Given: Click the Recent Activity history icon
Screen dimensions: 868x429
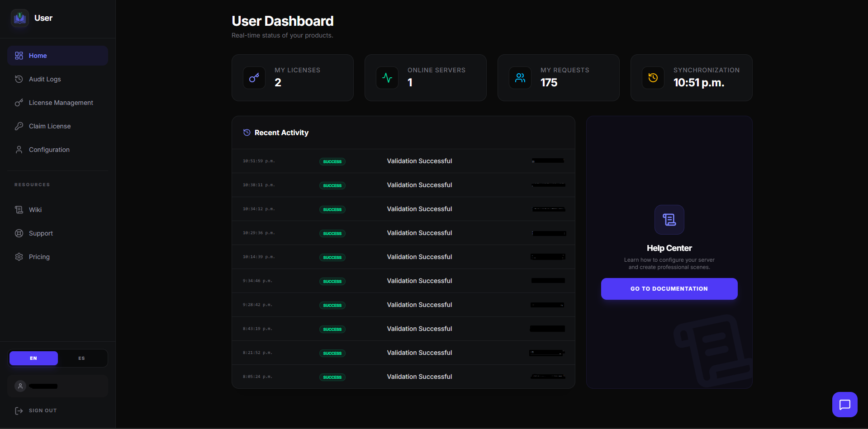Looking at the screenshot, I should point(247,132).
